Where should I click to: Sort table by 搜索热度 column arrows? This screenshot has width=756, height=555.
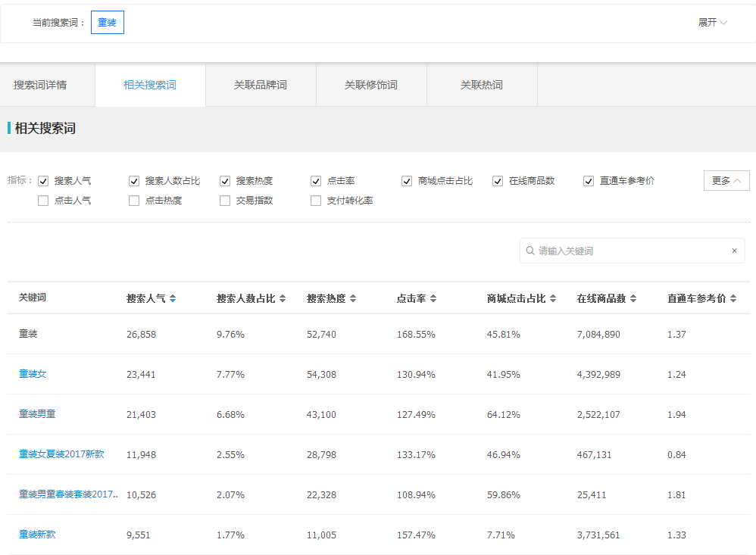tap(353, 298)
